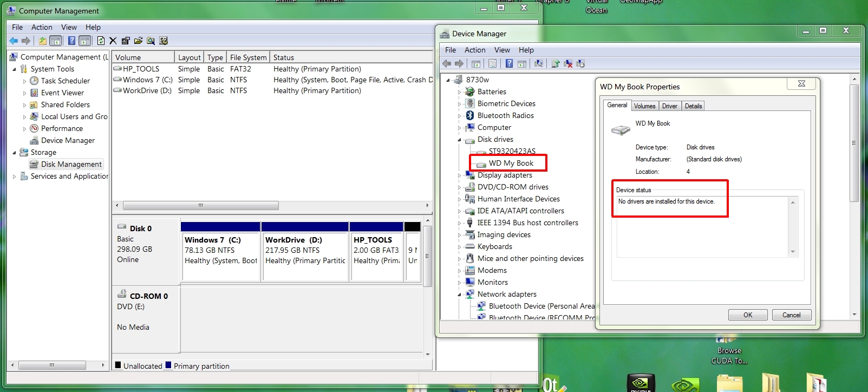Viewport: 868px width, 392px height.
Task: Expand Display adapters node
Action: 459,175
